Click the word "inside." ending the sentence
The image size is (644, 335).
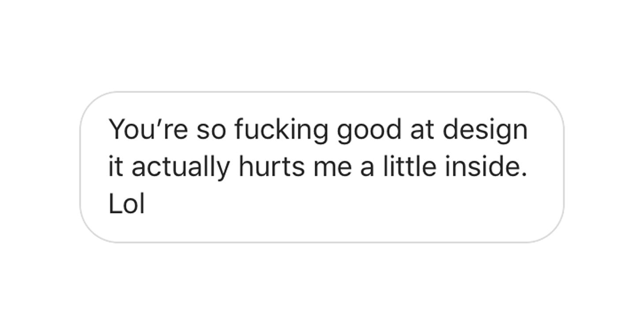[486, 167]
